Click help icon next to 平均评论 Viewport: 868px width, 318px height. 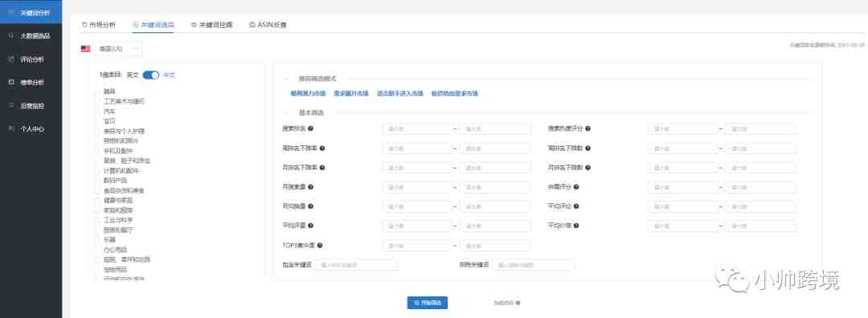click(576, 206)
